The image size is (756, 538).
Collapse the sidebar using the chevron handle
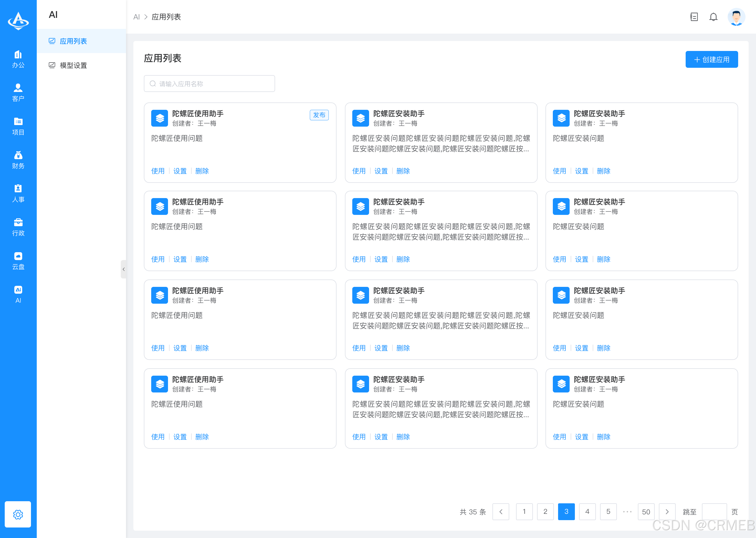click(x=124, y=269)
